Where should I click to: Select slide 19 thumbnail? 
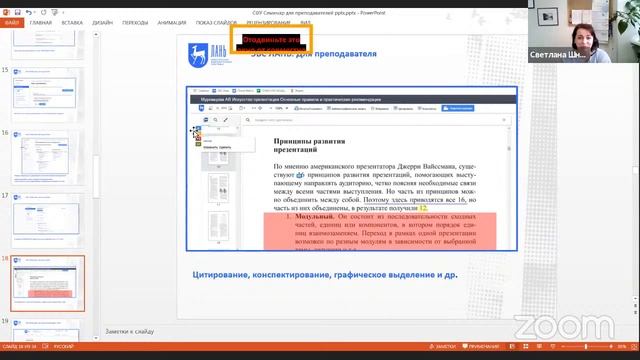click(x=47, y=330)
